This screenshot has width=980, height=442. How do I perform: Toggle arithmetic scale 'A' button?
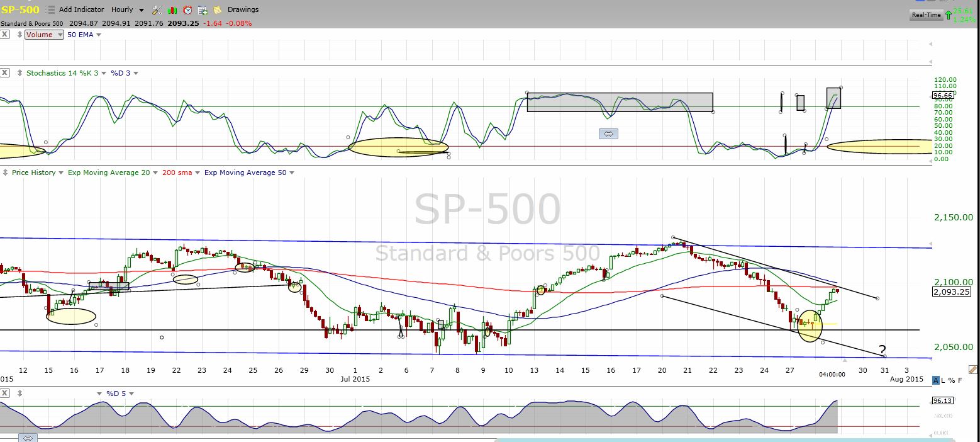936,380
